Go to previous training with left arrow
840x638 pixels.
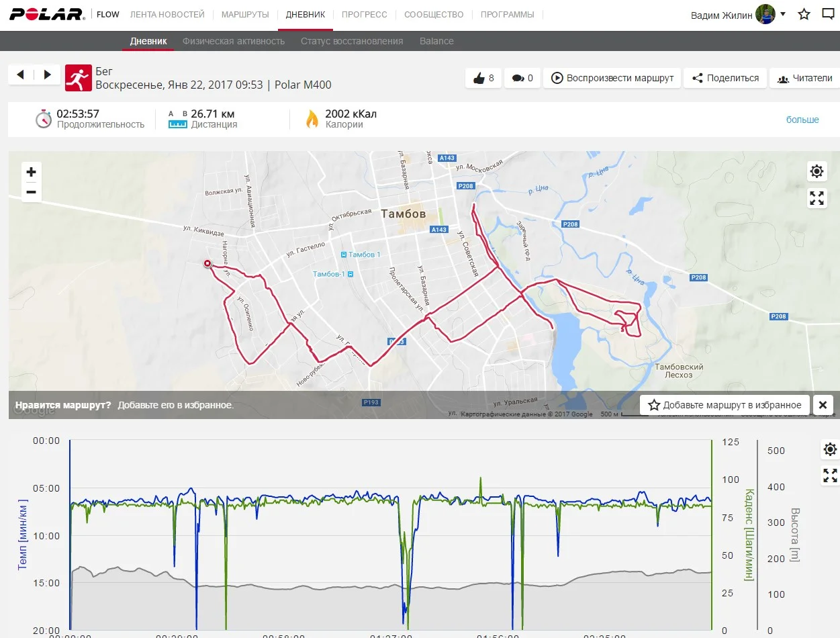tap(21, 75)
